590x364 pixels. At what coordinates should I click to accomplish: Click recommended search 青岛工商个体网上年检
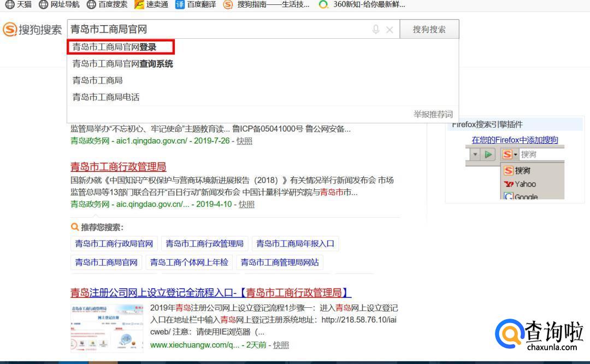click(189, 262)
